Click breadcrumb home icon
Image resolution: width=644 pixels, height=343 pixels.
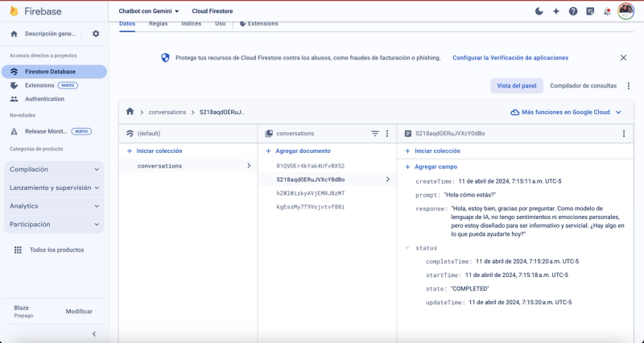[x=130, y=111]
